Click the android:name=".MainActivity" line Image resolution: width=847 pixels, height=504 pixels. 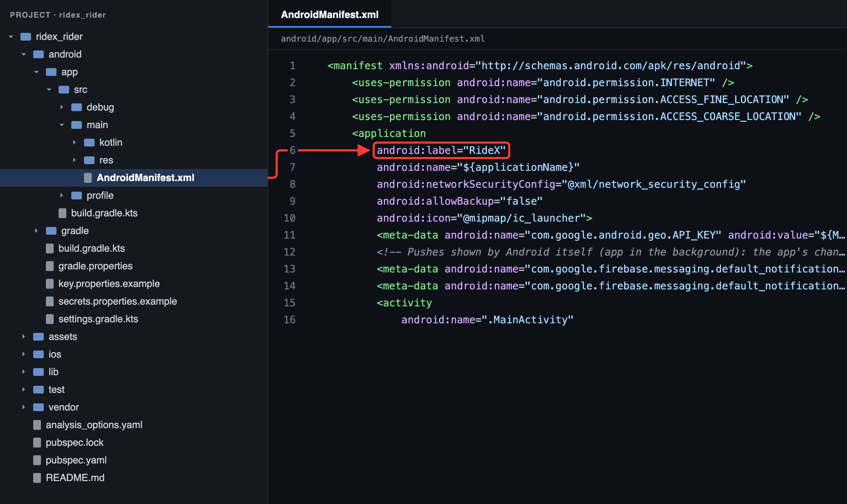click(x=487, y=320)
